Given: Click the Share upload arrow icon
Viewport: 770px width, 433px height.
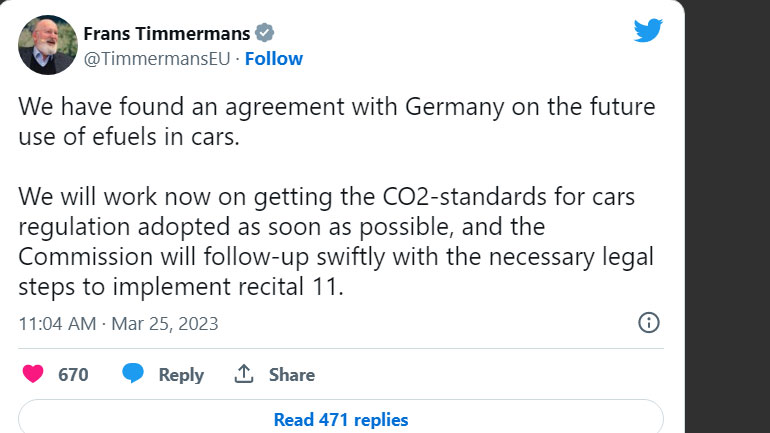Looking at the screenshot, I should point(243,374).
